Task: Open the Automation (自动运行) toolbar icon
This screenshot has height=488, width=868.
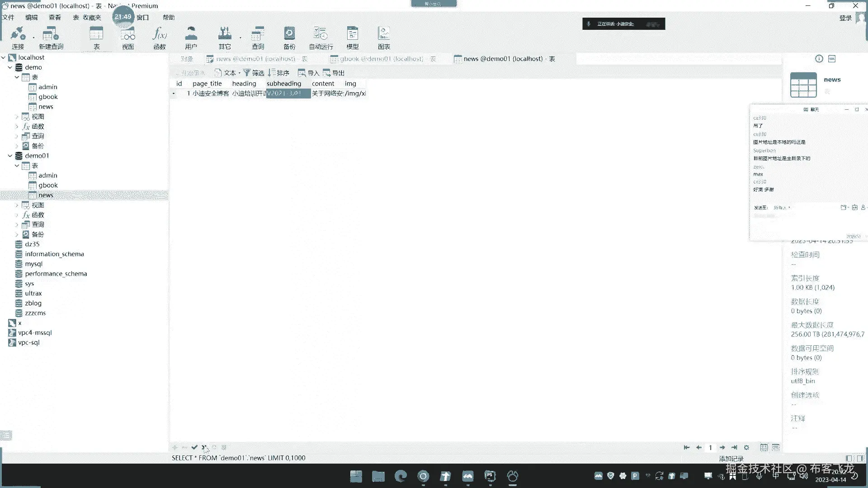Action: click(x=321, y=37)
